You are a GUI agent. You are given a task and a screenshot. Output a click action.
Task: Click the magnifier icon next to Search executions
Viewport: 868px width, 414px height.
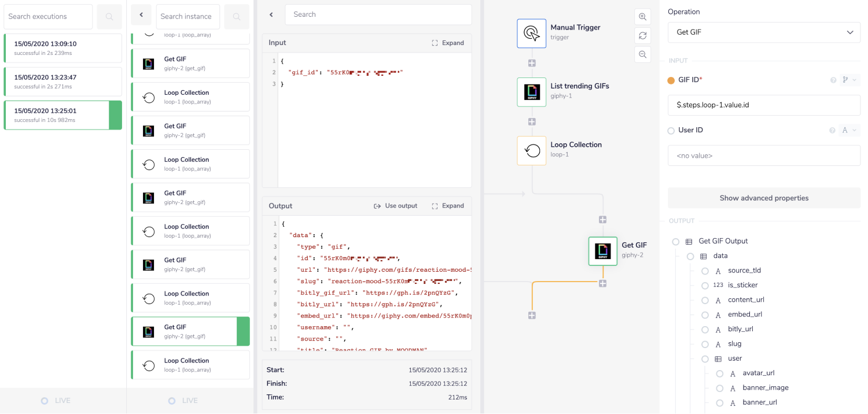pos(109,17)
